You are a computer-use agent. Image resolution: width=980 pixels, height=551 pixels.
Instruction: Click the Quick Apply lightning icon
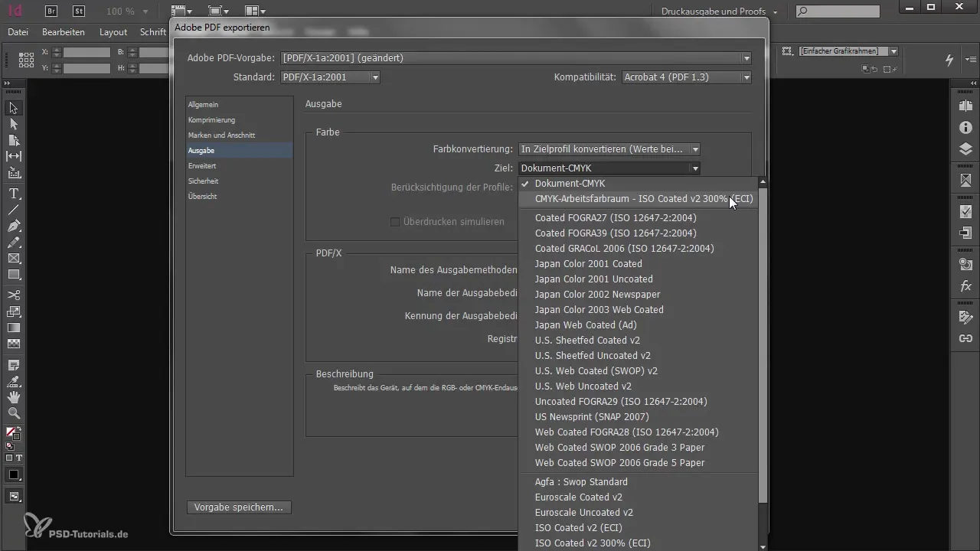point(950,60)
